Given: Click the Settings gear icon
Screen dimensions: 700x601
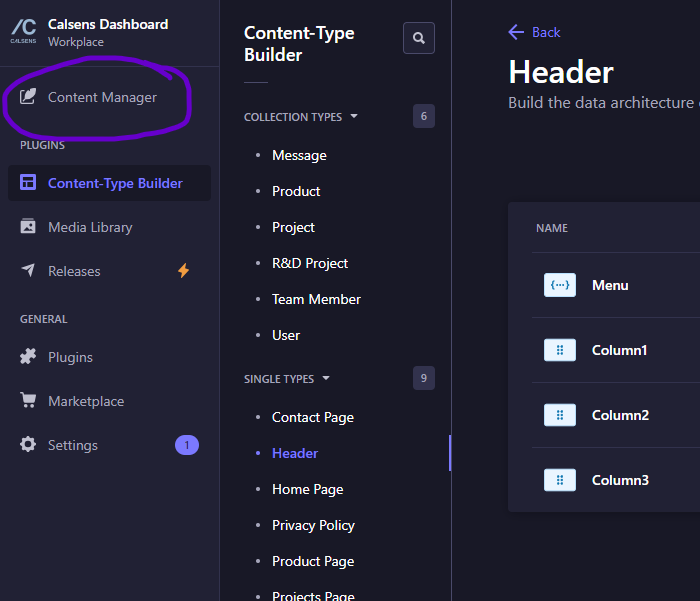Looking at the screenshot, I should (x=28, y=445).
